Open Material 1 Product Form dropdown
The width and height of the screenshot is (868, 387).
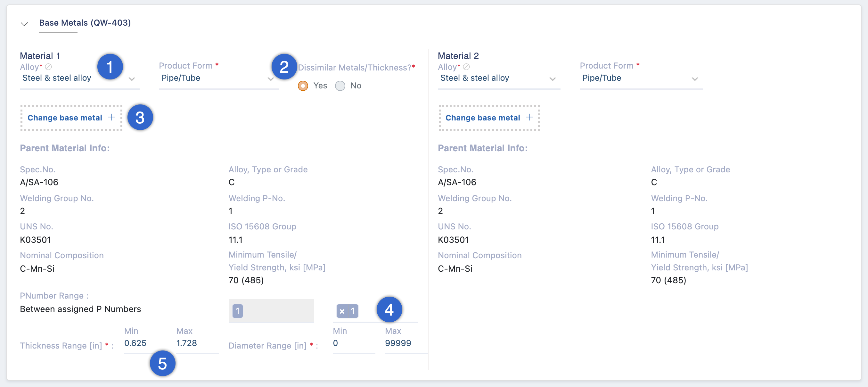point(218,78)
